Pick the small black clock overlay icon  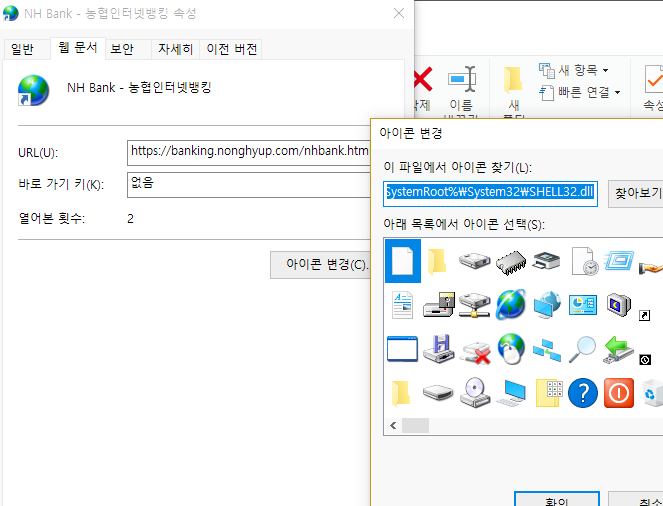645,360
